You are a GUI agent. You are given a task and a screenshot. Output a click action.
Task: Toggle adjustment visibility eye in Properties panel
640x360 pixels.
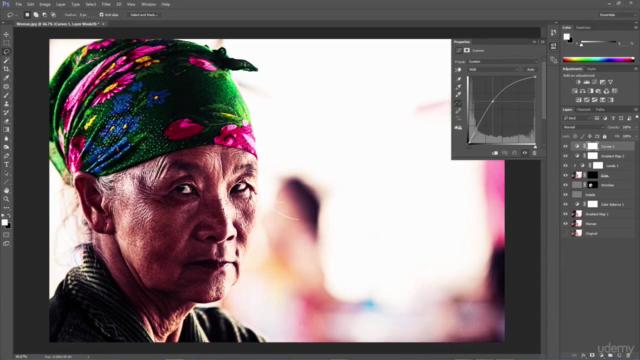tap(524, 153)
